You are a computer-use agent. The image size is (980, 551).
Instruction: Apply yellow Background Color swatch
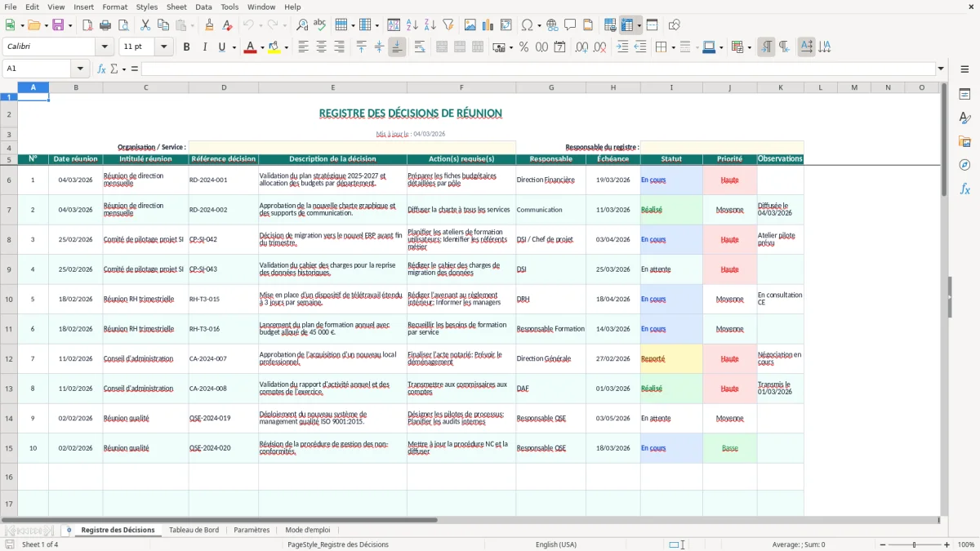click(x=274, y=47)
